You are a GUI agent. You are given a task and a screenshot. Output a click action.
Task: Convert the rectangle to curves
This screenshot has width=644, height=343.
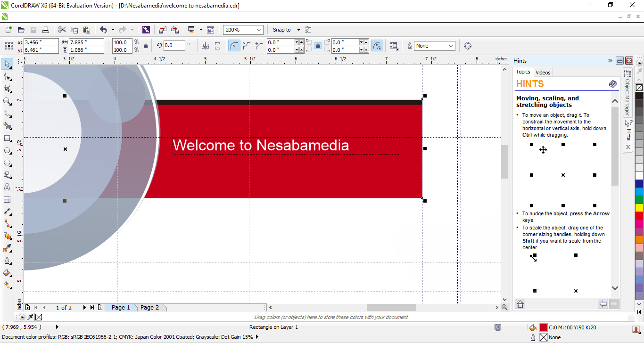point(467,46)
